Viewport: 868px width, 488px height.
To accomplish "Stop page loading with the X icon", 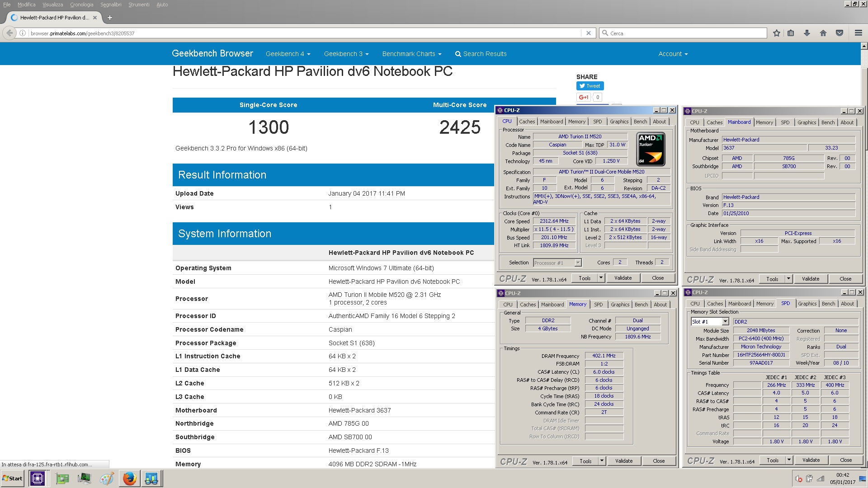I will (x=588, y=33).
